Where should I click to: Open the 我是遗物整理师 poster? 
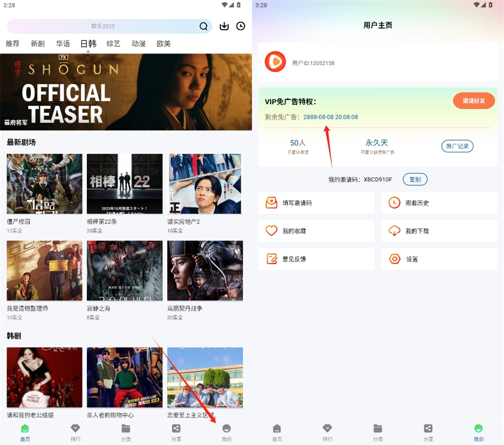44,271
